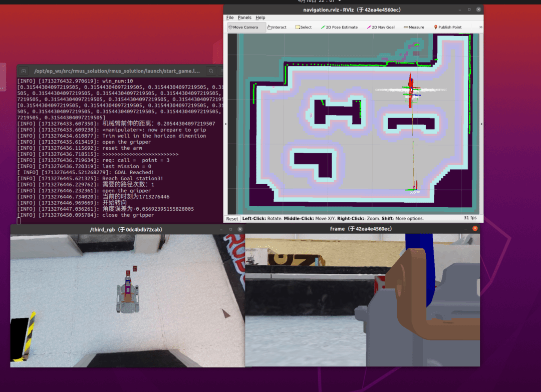Select the Measure tool

pos(414,27)
